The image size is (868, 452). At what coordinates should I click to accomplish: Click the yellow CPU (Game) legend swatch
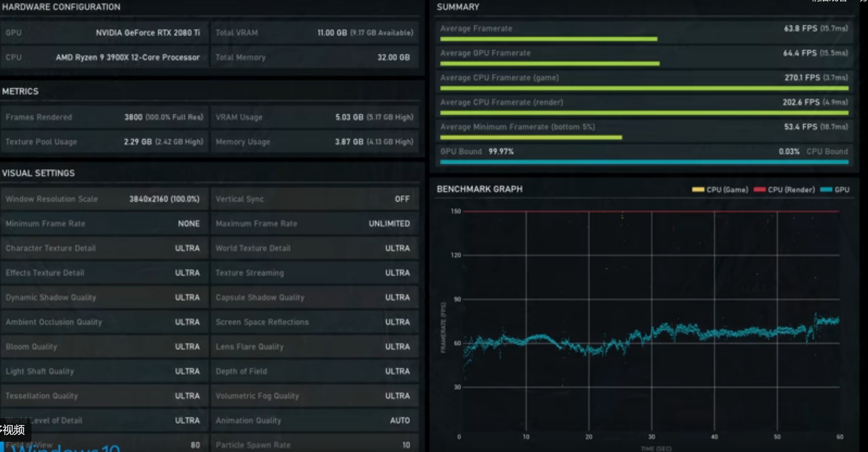coord(698,189)
